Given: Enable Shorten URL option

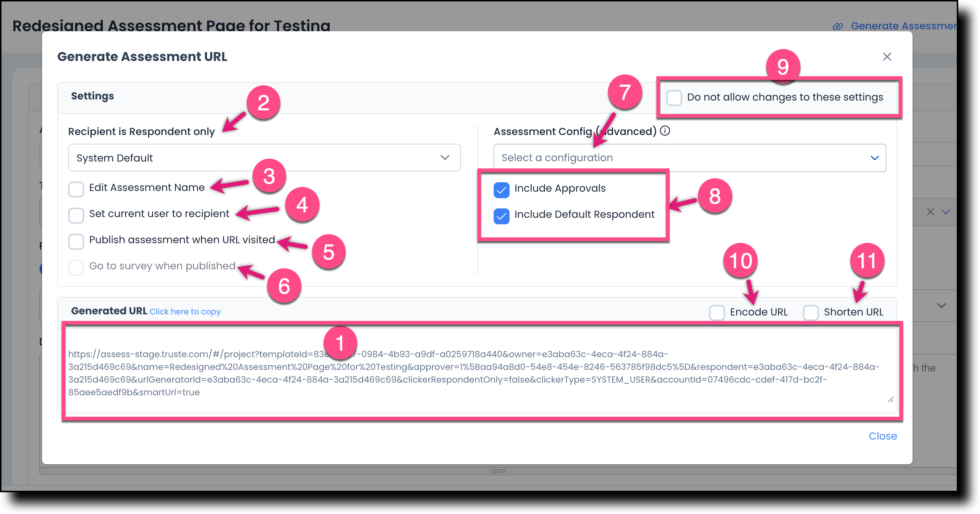Looking at the screenshot, I should [x=811, y=312].
